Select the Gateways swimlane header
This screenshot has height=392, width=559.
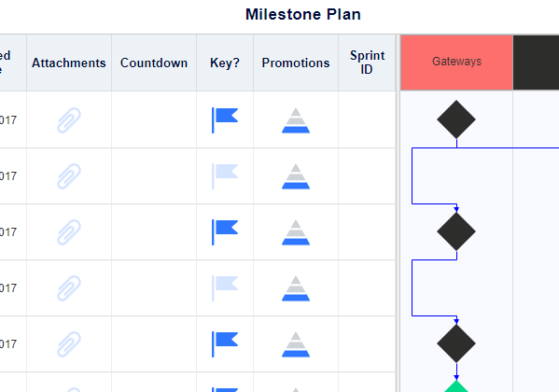pos(456,62)
